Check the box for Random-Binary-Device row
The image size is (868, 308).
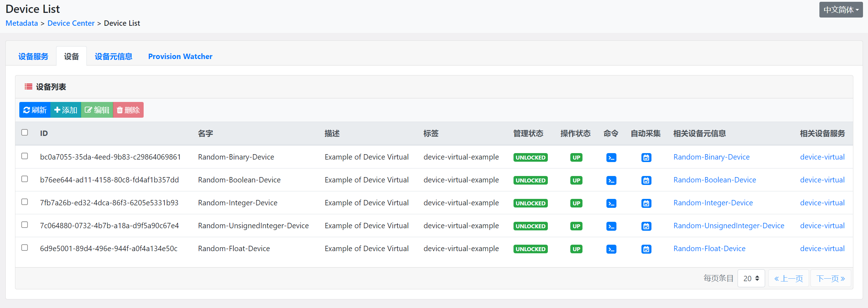point(25,156)
